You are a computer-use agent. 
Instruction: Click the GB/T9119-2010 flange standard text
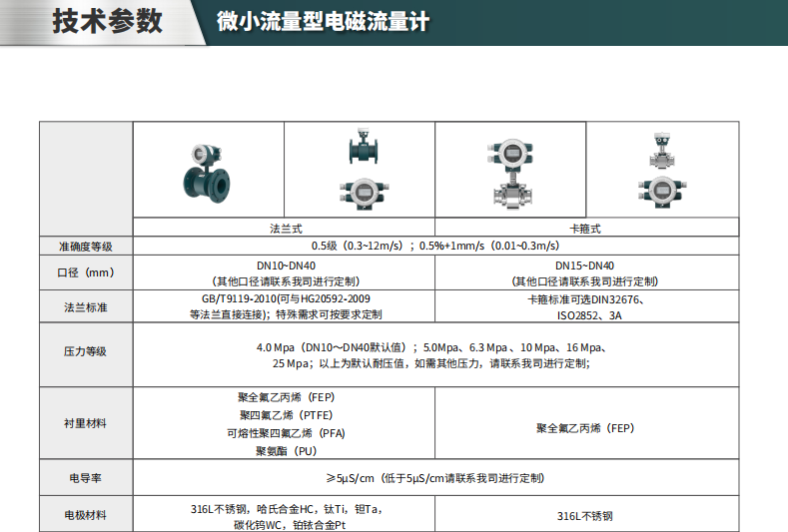[x=286, y=298]
